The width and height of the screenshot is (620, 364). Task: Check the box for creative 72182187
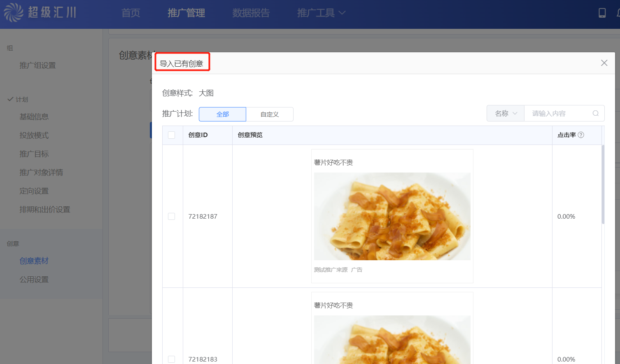click(172, 217)
